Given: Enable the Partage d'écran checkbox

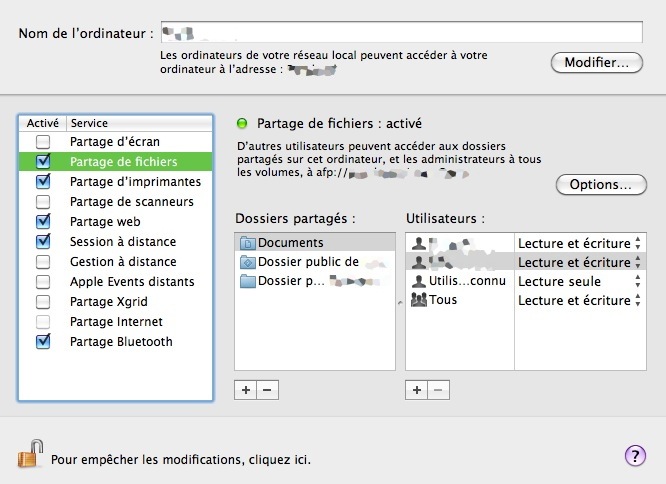Looking at the screenshot, I should [43, 142].
